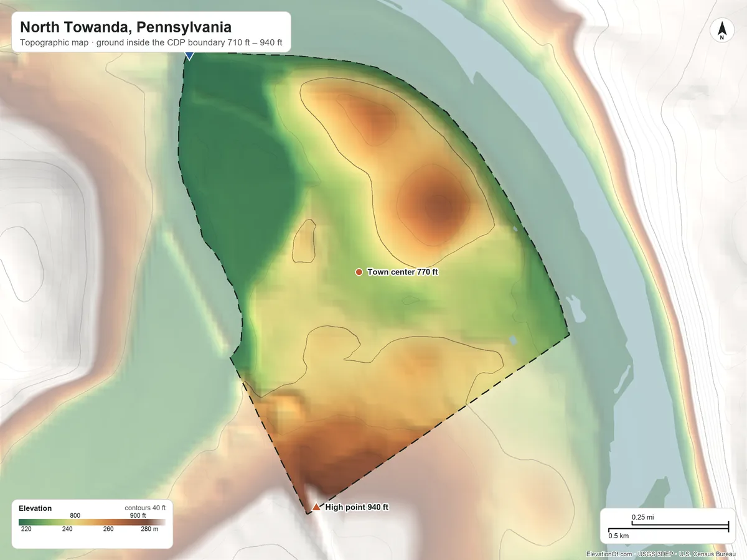This screenshot has height=560, width=747.
Task: Click the title North Towanda, Pennsylvania
Action: 126,27
